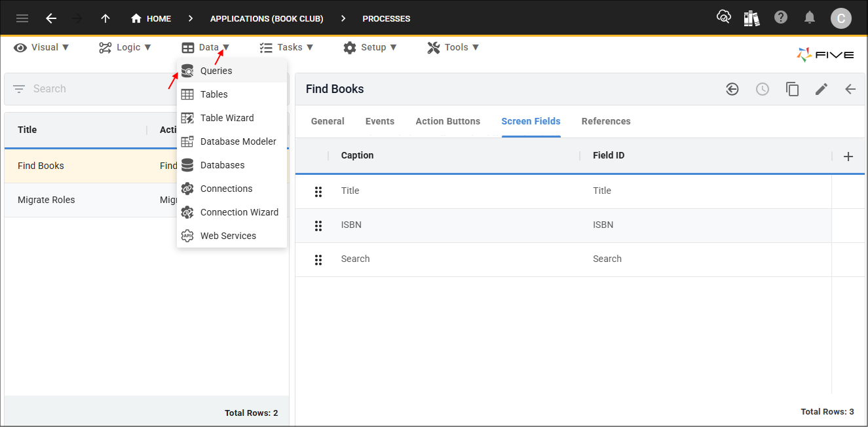Copy the Find Books process
This screenshot has height=427, width=868.
(x=792, y=88)
